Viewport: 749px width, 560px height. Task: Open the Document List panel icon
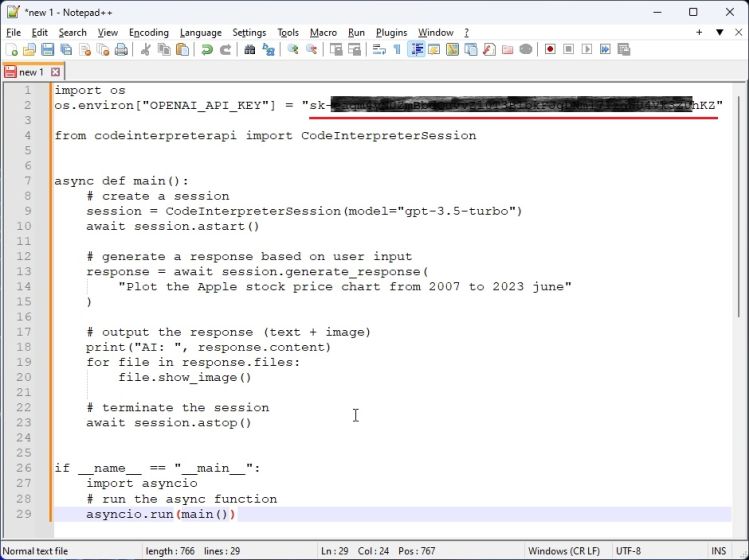(471, 50)
